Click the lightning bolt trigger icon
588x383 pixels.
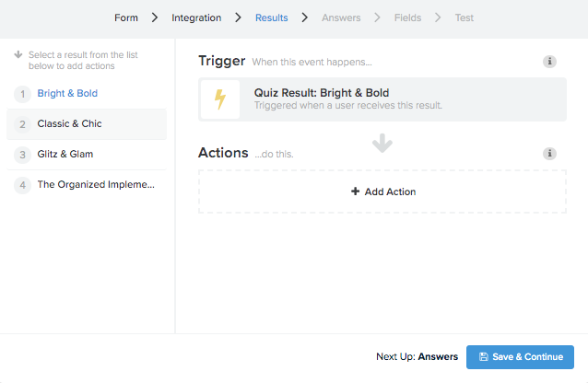pos(220,99)
